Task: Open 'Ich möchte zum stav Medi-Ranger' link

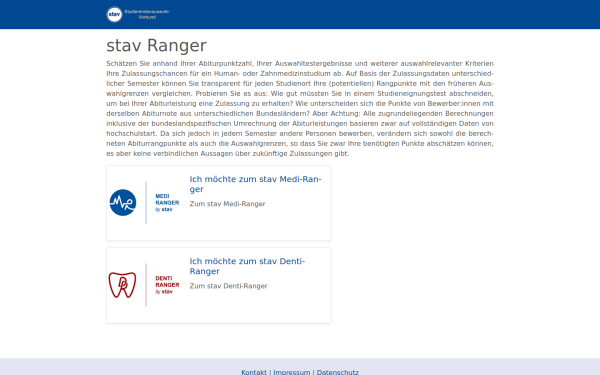Action: (255, 184)
